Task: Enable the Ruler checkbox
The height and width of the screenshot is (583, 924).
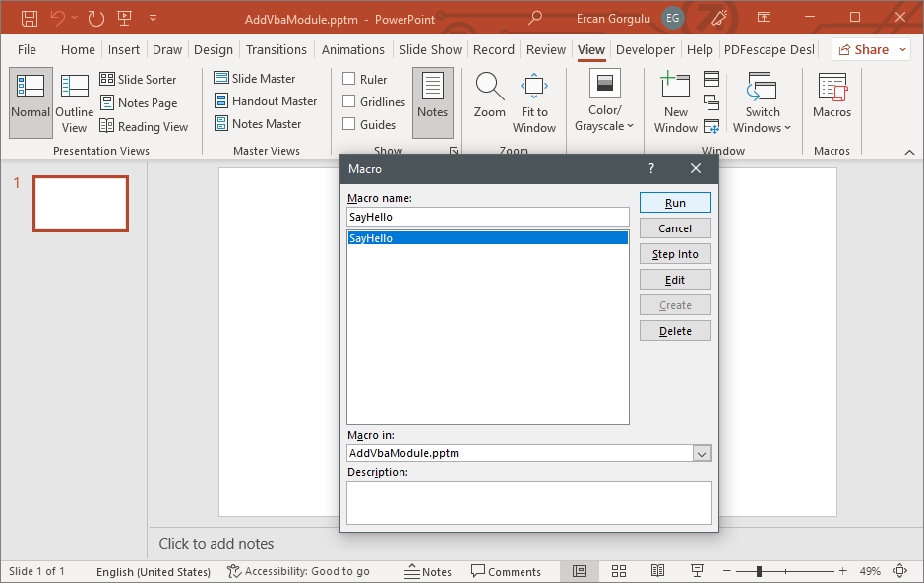Action: 348,78
